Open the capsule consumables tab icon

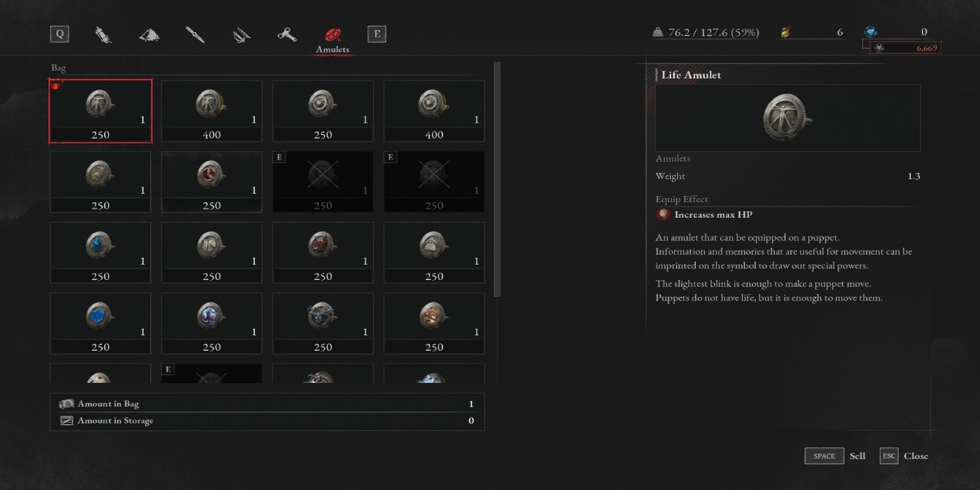pyautogui.click(x=104, y=34)
